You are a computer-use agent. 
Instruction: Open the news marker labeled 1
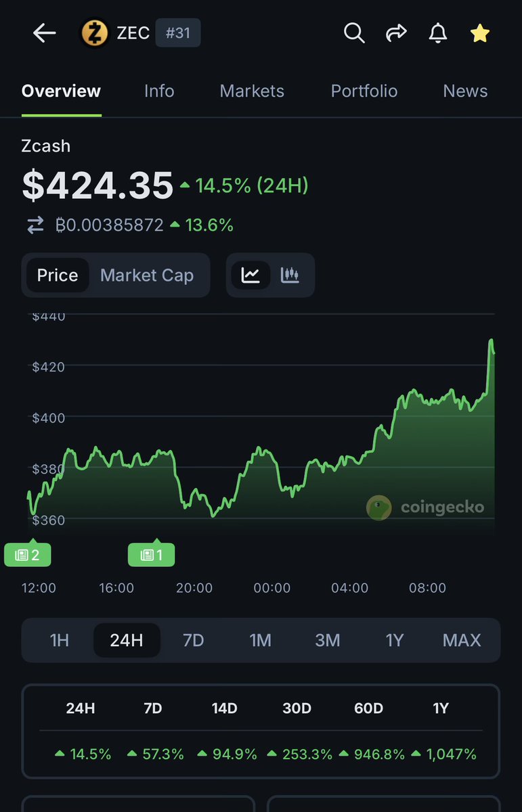(151, 555)
